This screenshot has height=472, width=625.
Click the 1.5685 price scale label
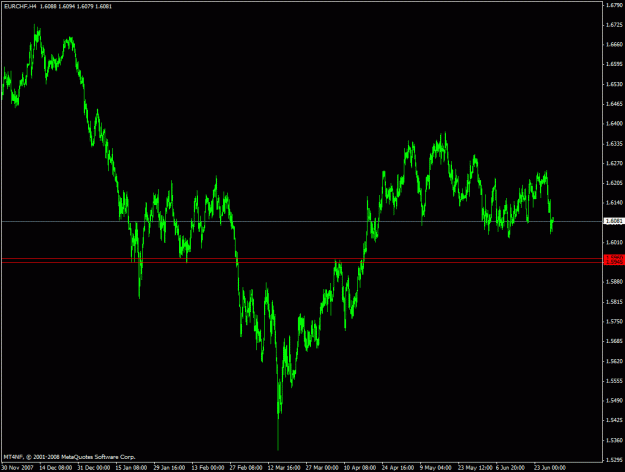(614, 341)
